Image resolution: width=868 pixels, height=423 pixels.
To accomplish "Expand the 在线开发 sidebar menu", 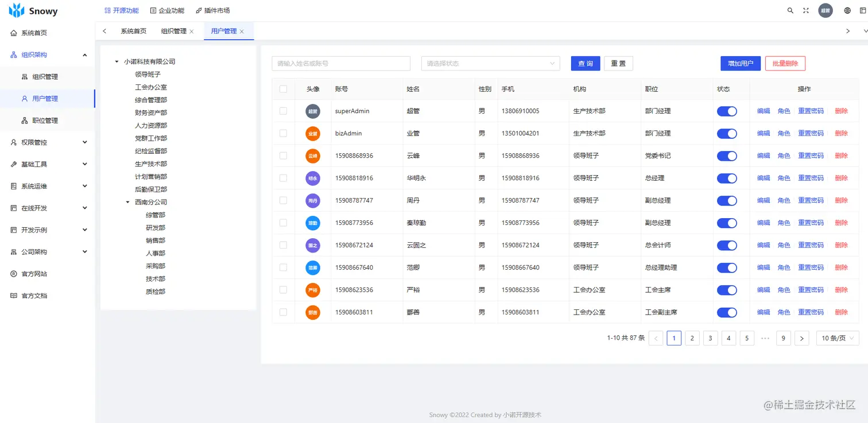I will (x=48, y=208).
